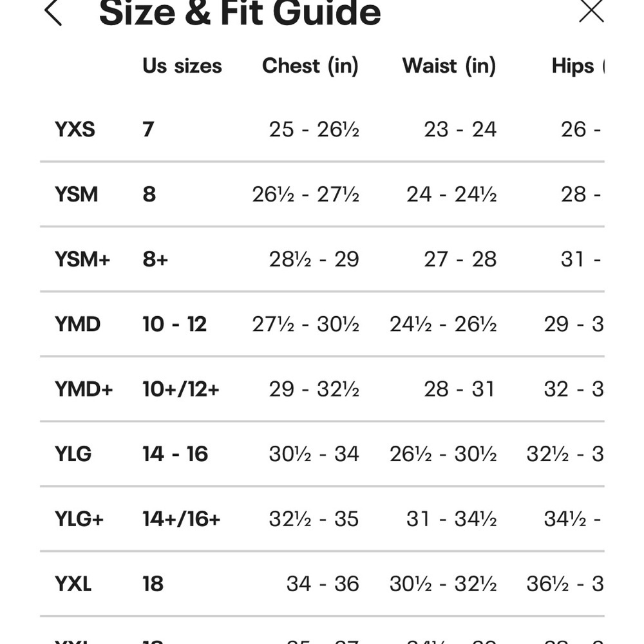Tap the YXL size row label
Viewport: 644px width, 644px height.
point(73,584)
